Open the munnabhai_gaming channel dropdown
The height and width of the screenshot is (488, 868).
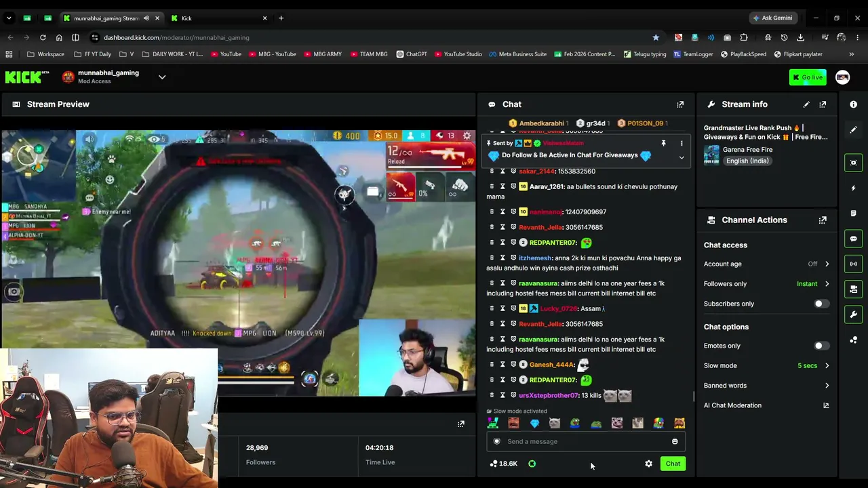pos(162,77)
